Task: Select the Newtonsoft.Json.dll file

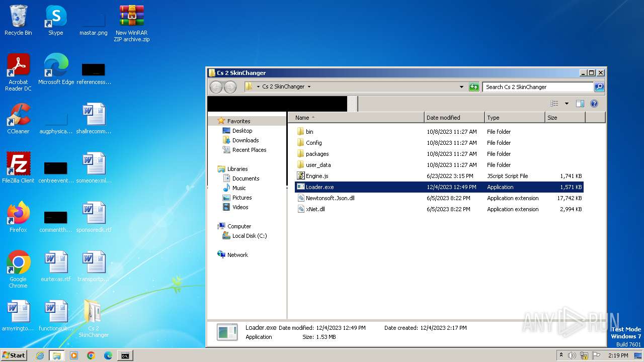Action: click(x=326, y=198)
